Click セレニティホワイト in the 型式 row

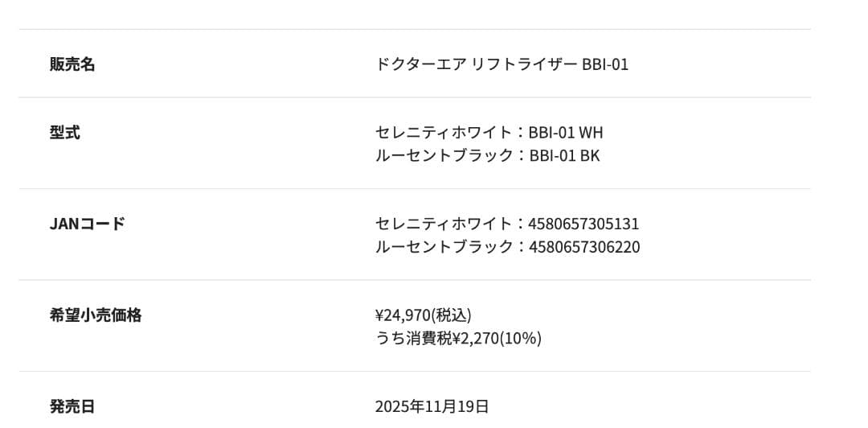click(444, 133)
